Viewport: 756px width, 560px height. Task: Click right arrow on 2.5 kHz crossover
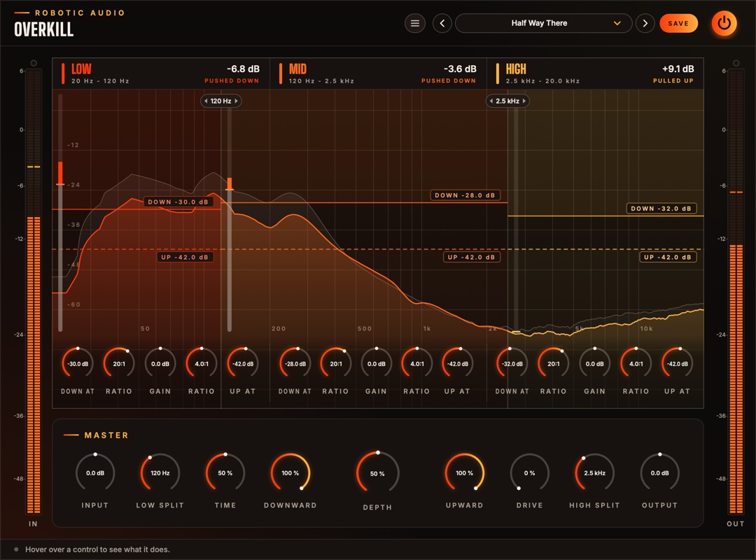[x=524, y=101]
